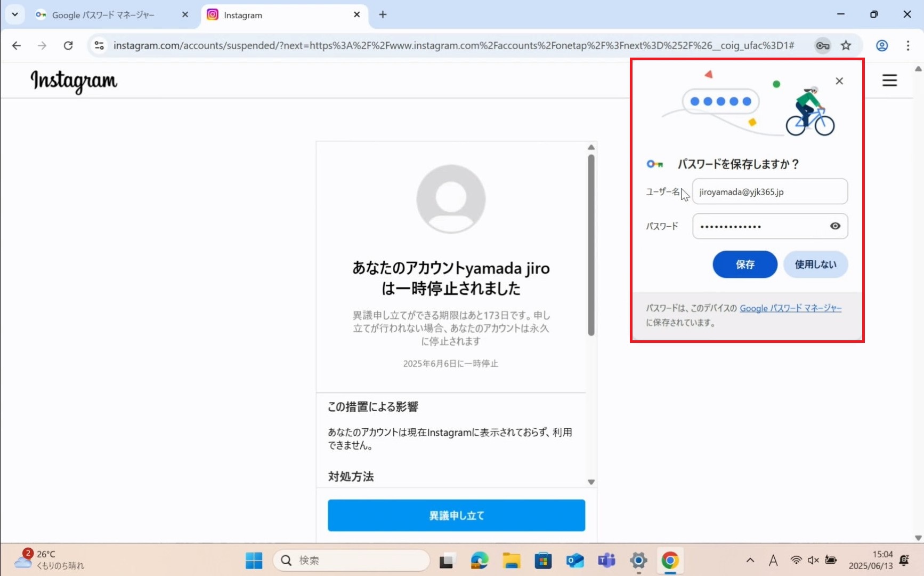Reload the Instagram page

tap(68, 46)
